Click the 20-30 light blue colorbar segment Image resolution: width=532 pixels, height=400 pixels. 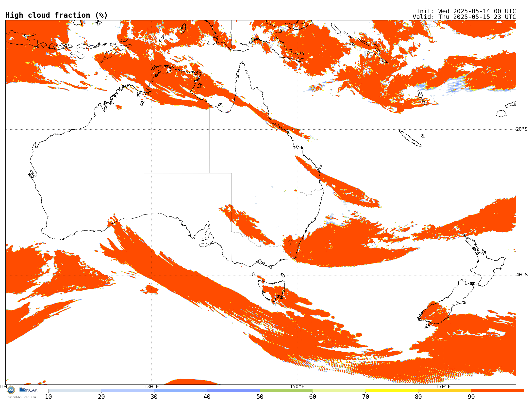tap(128, 391)
